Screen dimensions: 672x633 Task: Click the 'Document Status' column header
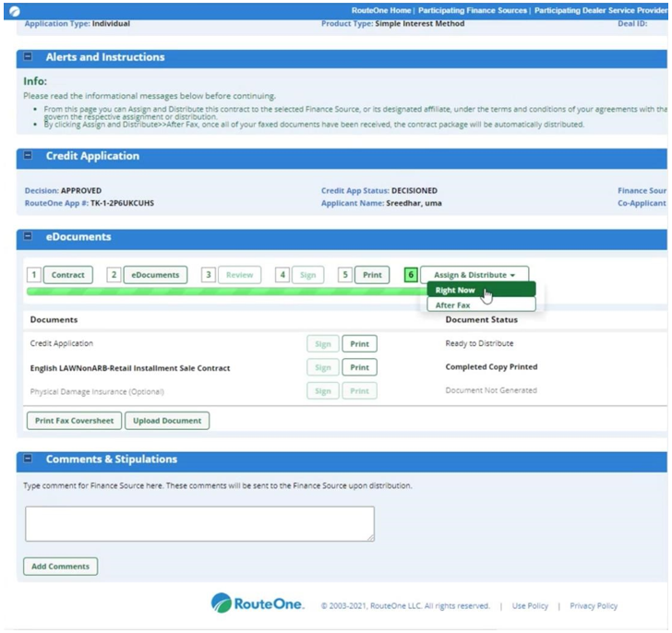click(x=481, y=319)
